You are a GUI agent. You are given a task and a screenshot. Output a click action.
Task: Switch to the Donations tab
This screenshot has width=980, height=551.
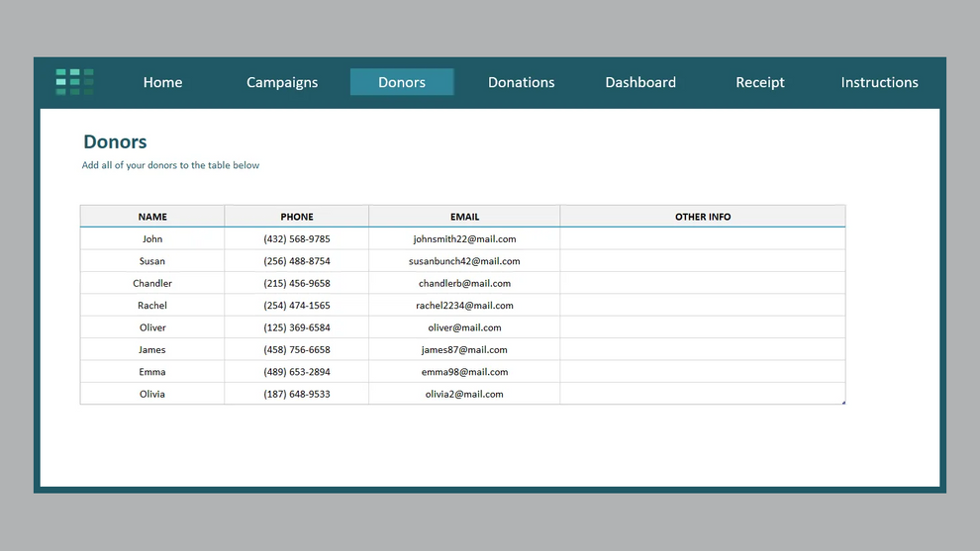(522, 82)
